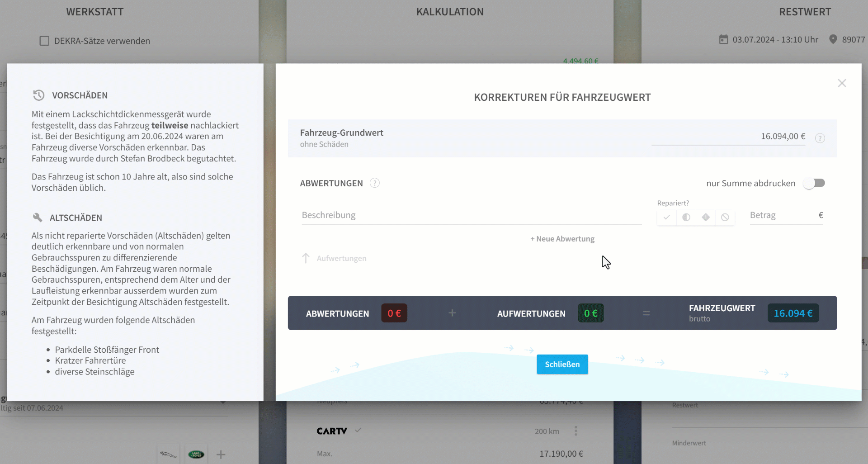Click the 200 km distance value
This screenshot has width=868, height=464.
click(547, 431)
